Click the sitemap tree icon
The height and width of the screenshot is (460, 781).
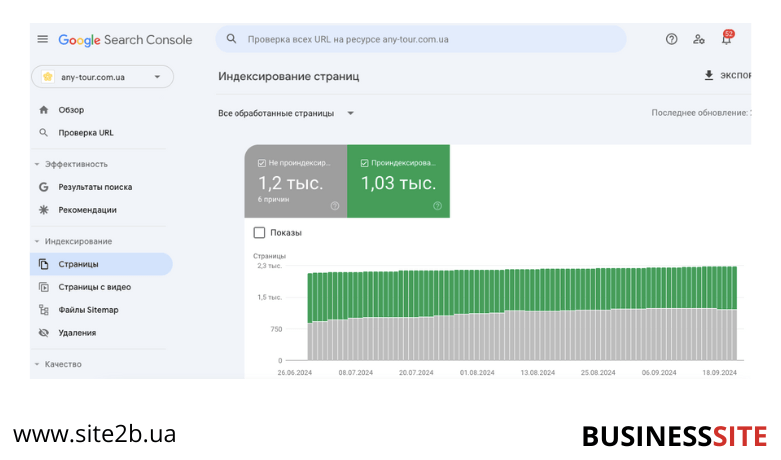[x=44, y=310]
